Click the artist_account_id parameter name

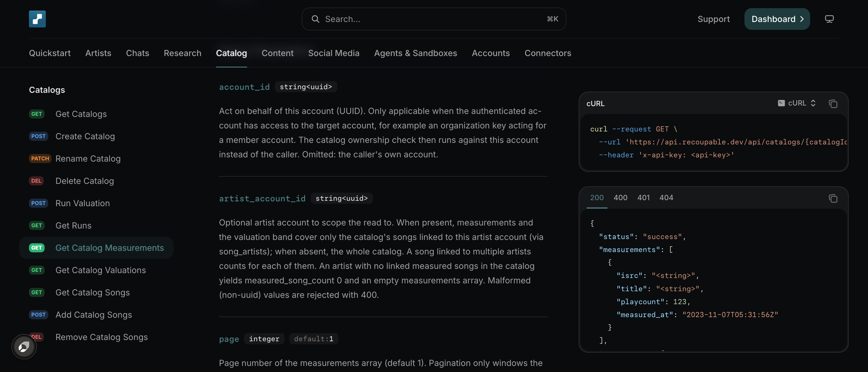coord(262,198)
